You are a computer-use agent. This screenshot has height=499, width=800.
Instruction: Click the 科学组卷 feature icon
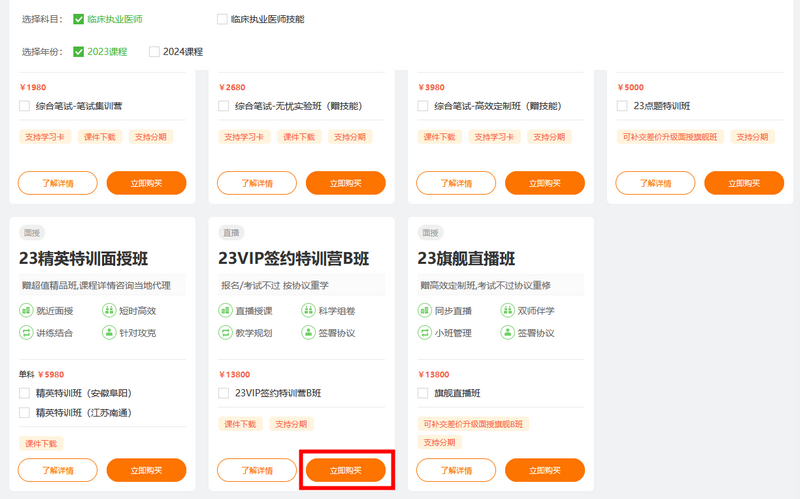coord(309,311)
